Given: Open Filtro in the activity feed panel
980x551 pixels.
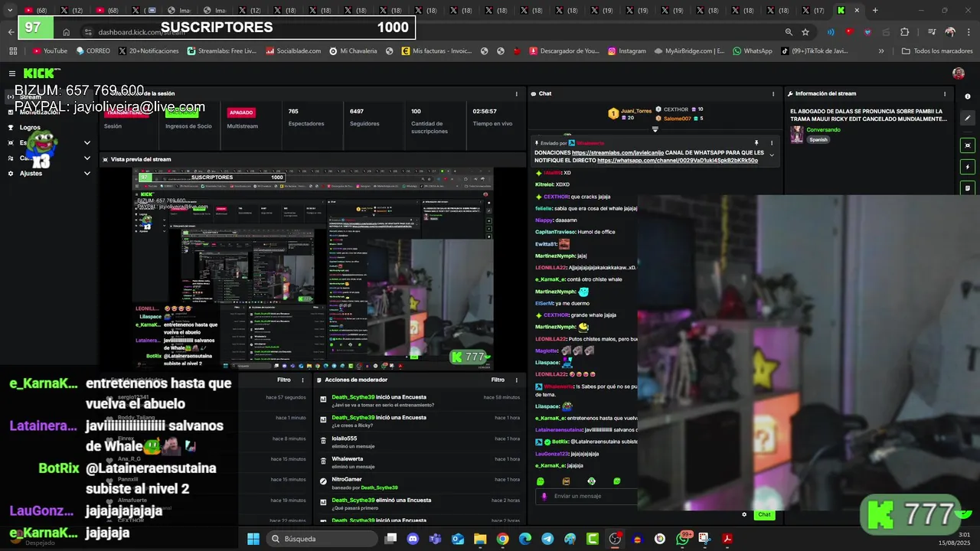Looking at the screenshot, I should click(284, 380).
